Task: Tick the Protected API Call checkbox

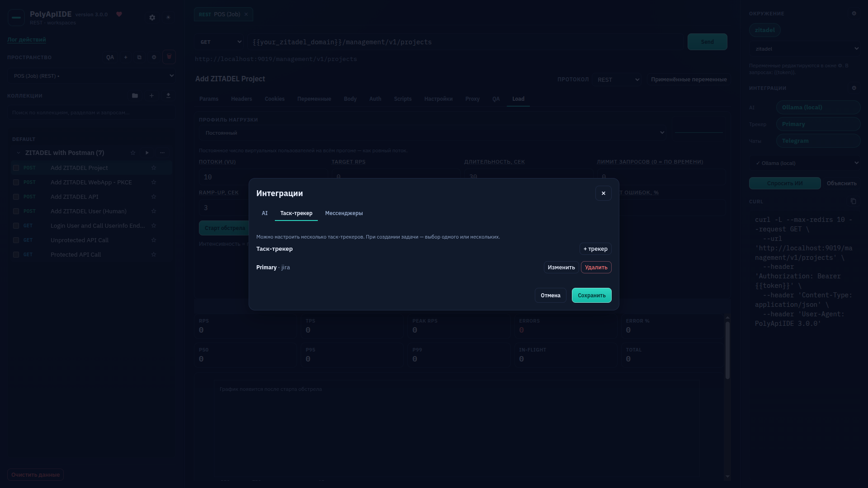Action: (x=16, y=255)
